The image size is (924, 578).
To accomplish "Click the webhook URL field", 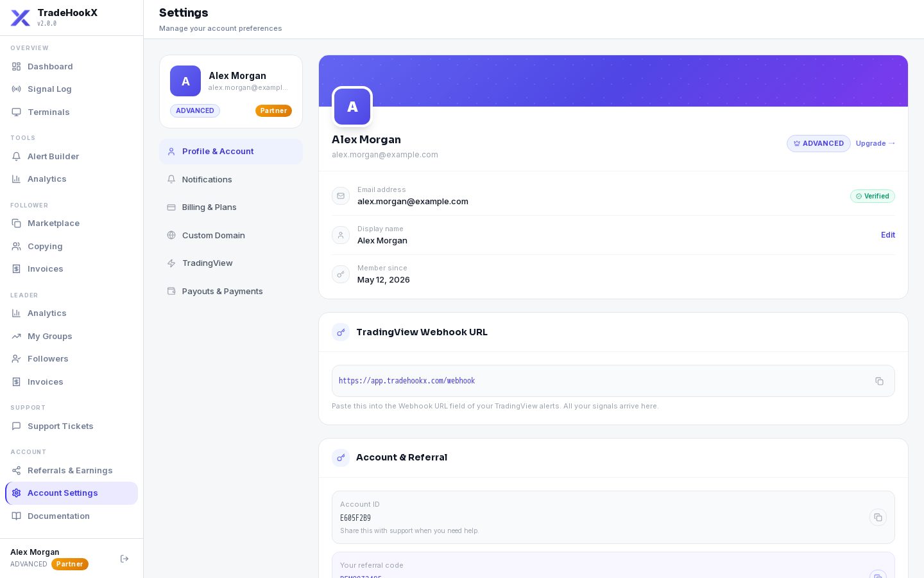I will (613, 381).
